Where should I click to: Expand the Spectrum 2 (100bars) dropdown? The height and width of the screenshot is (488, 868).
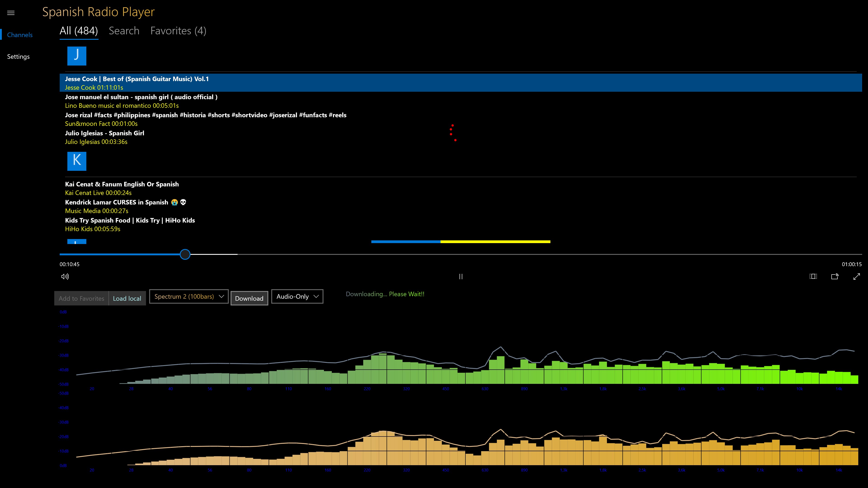point(189,296)
